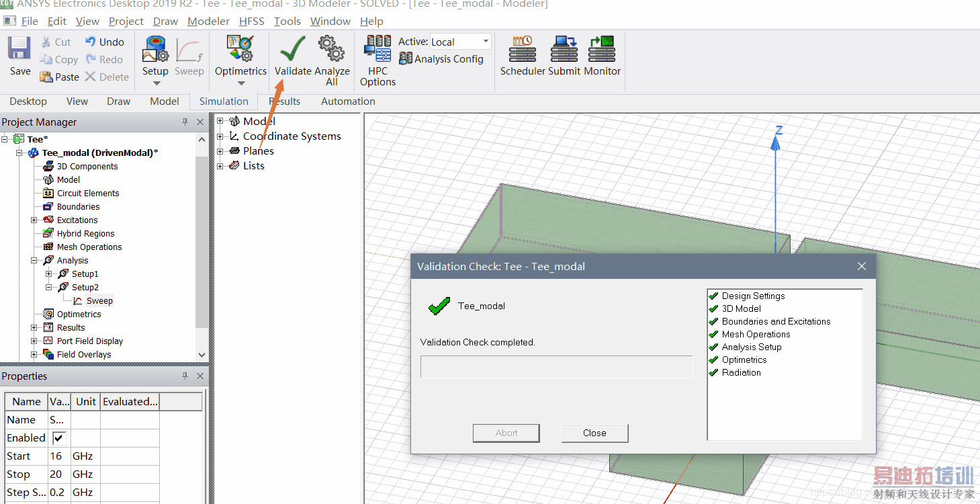
Task: Expand the Model node in modeler tree
Action: click(220, 122)
